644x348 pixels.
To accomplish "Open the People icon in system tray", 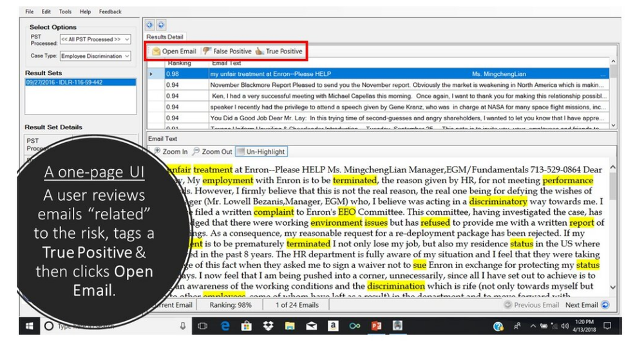I will pos(517,326).
